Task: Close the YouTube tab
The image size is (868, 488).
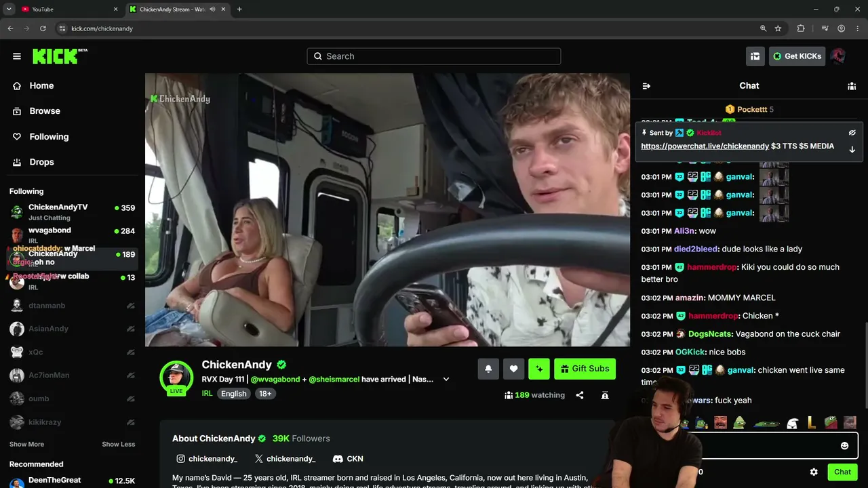Action: (x=115, y=9)
